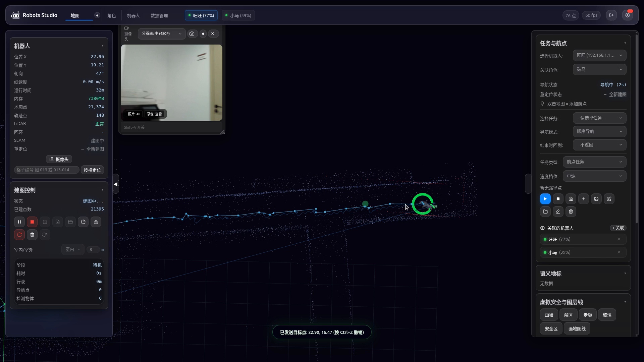Delete the waypoint task with the trash icon
Image resolution: width=644 pixels, height=362 pixels.
point(571,212)
